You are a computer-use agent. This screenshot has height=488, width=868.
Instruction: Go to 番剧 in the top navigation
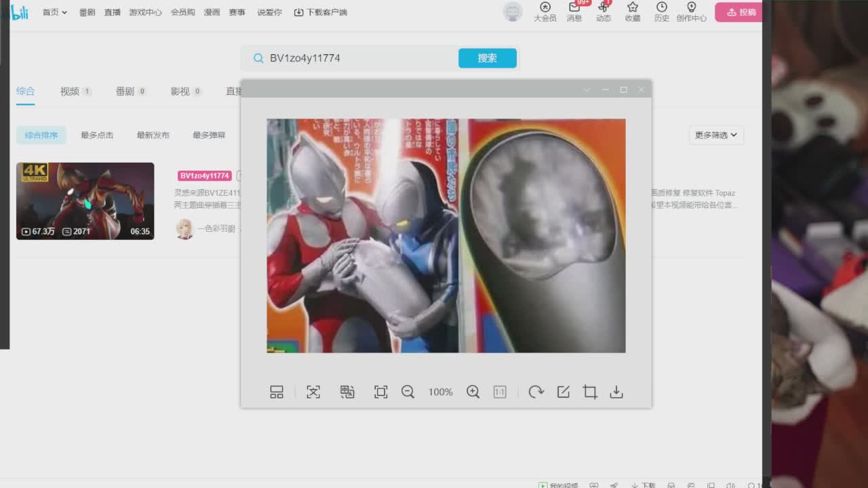click(87, 12)
